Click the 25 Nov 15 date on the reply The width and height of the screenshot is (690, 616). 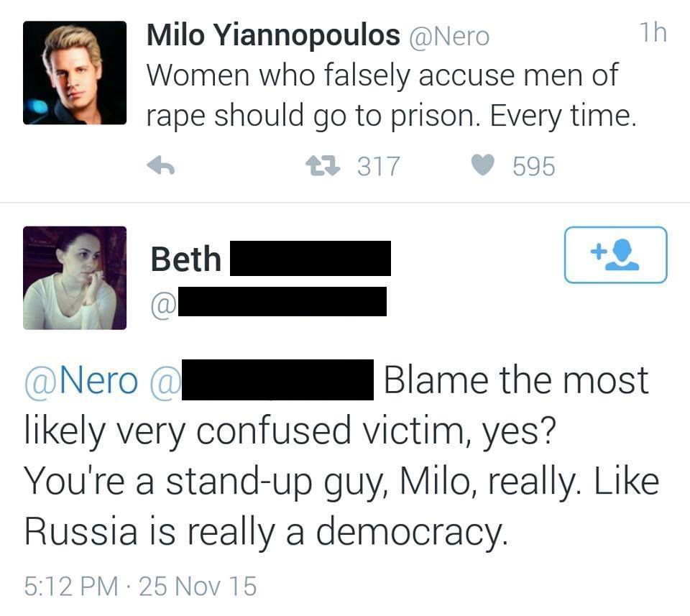click(197, 587)
